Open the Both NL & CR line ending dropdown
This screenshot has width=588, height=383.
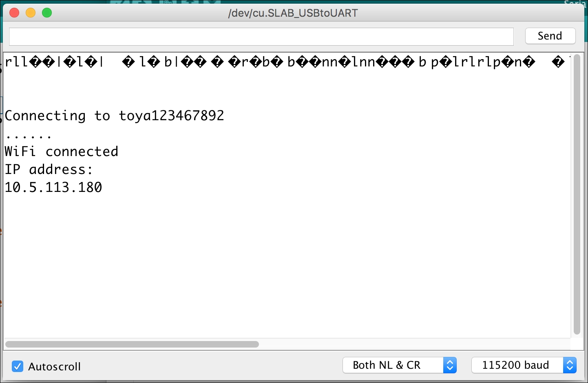pos(399,365)
